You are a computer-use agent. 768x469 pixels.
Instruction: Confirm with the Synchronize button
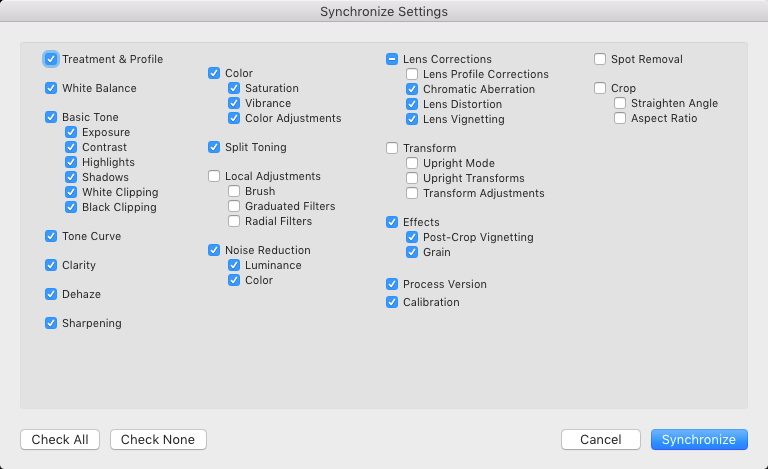tap(698, 440)
